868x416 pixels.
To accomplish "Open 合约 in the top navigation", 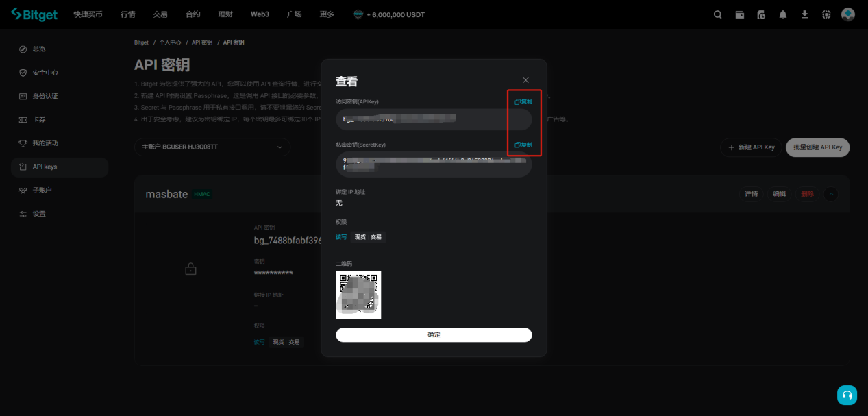I will [193, 14].
